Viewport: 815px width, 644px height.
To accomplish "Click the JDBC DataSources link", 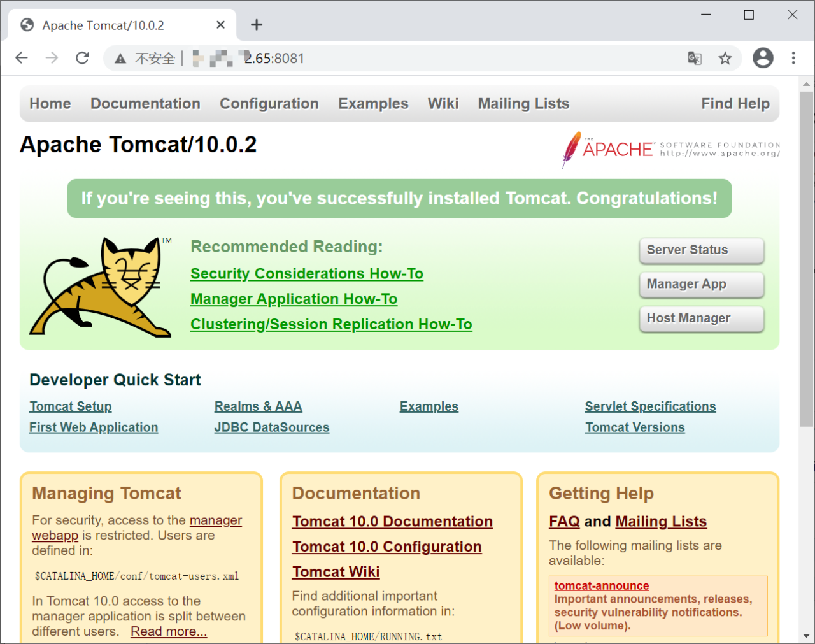I will coord(272,427).
